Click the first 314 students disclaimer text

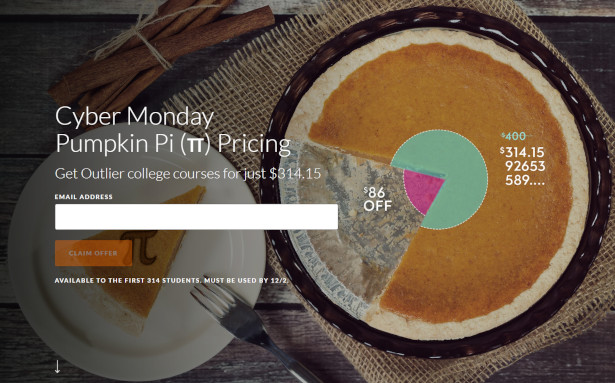click(x=171, y=281)
